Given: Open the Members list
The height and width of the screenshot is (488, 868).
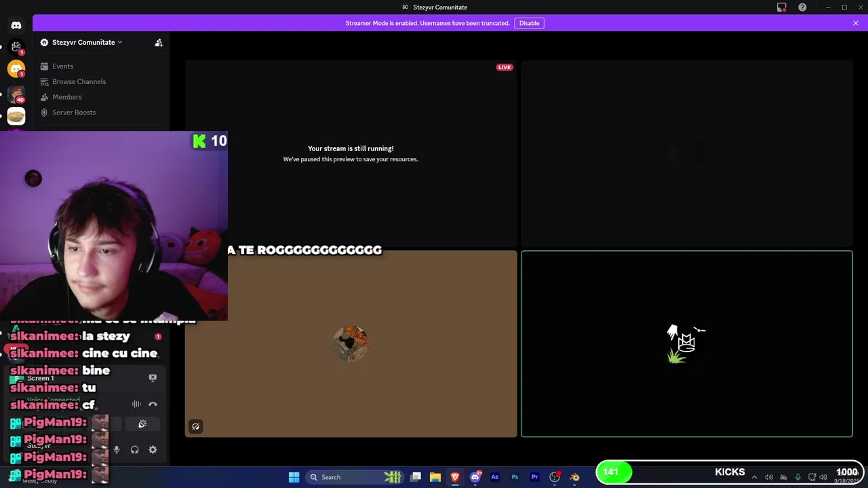Looking at the screenshot, I should [x=66, y=97].
